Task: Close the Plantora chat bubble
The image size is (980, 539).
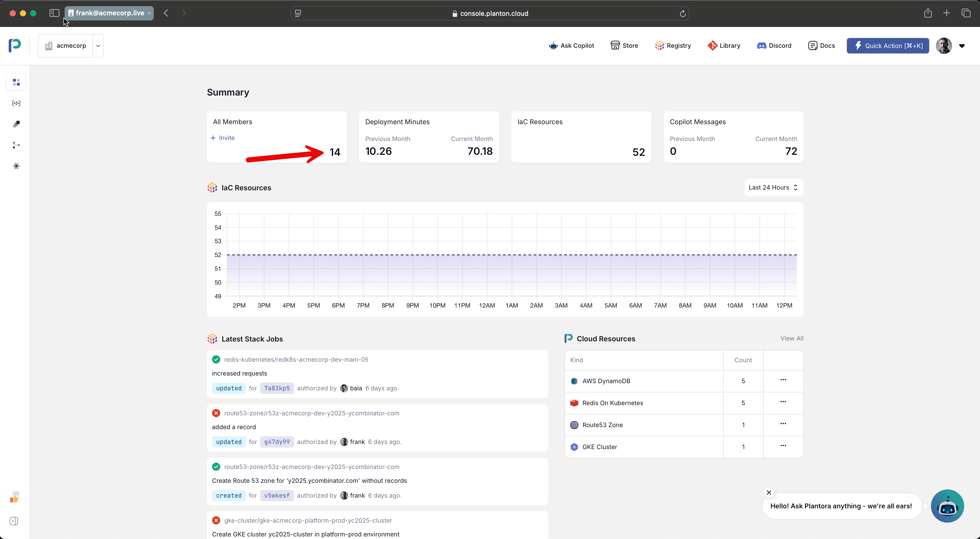Action: click(x=769, y=492)
